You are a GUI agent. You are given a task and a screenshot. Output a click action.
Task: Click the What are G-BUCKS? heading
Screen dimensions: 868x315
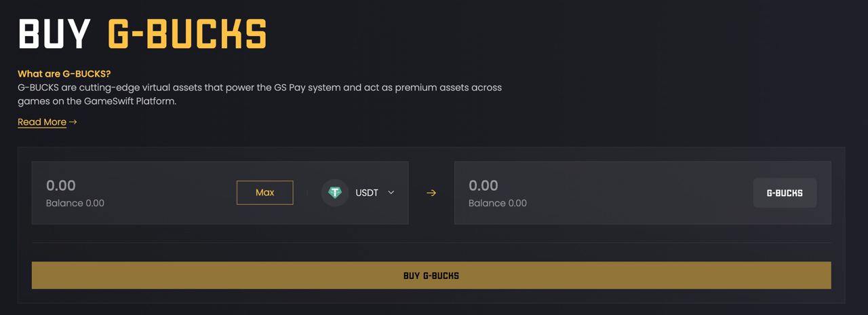point(64,74)
